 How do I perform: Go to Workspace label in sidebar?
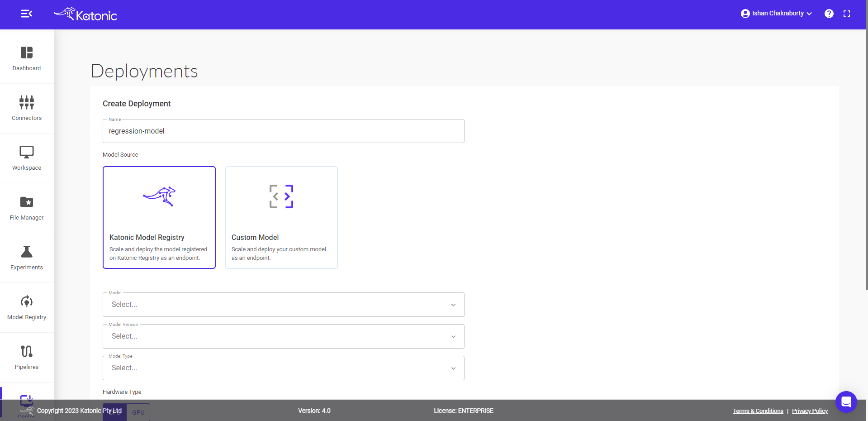[x=27, y=168]
